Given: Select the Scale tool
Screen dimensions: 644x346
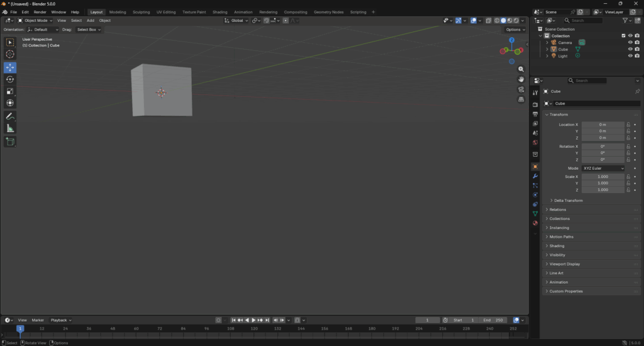Looking at the screenshot, I should coord(10,91).
